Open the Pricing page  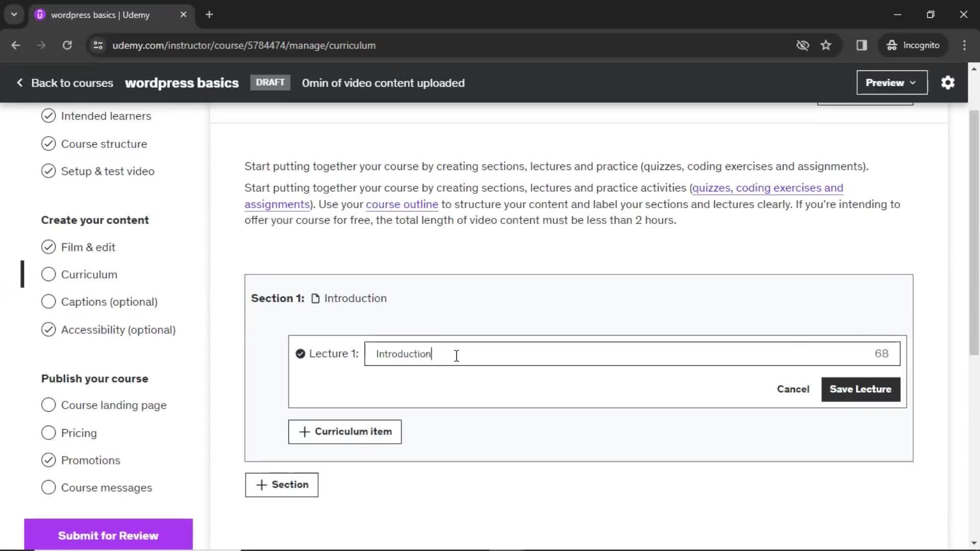[x=79, y=433]
